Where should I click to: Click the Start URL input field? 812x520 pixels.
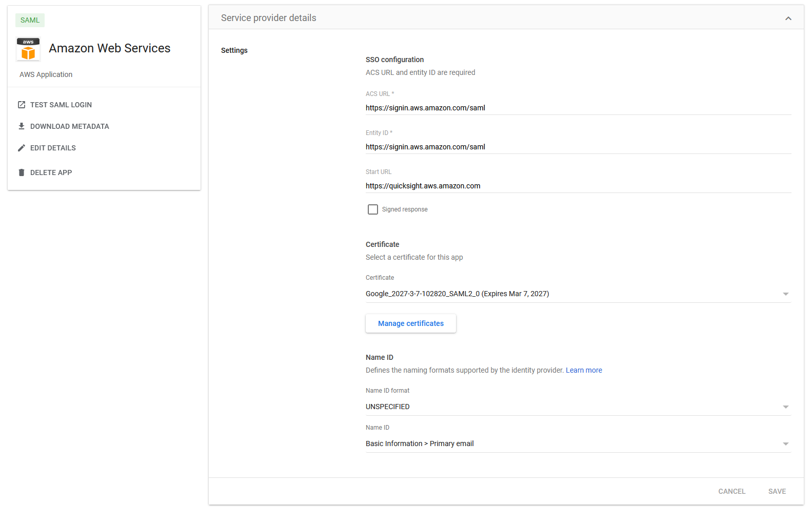click(578, 186)
